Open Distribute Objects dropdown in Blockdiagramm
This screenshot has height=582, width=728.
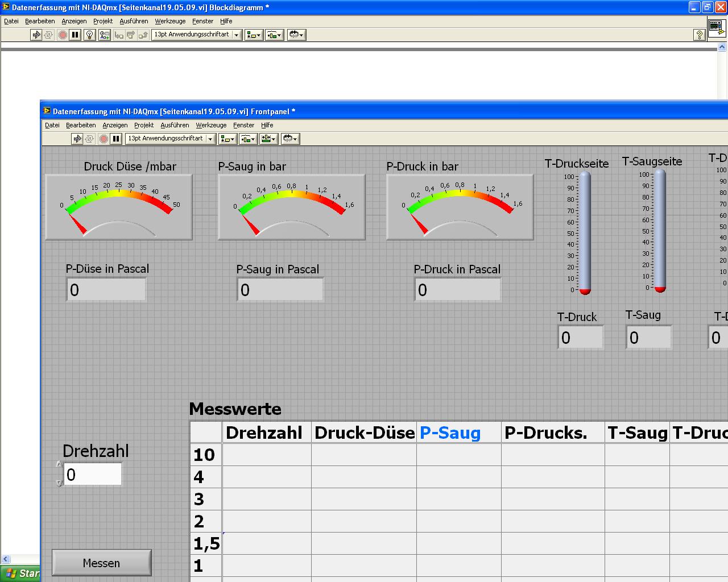click(274, 35)
